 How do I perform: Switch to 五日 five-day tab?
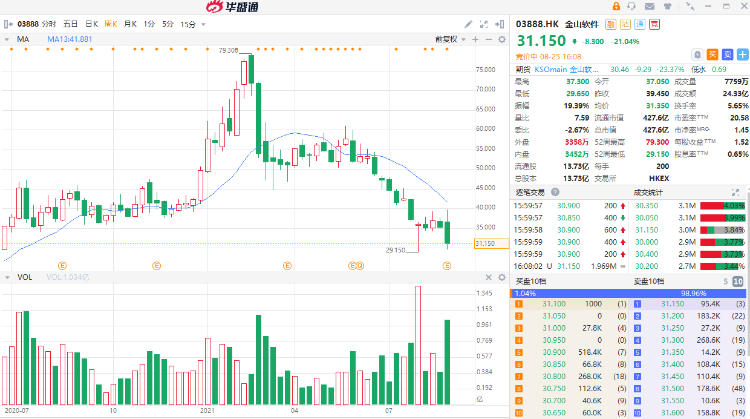point(70,24)
